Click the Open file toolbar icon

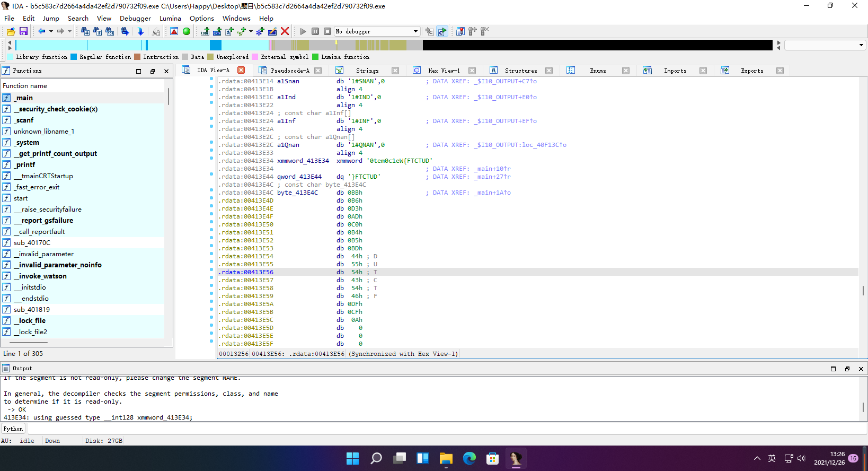(11, 31)
